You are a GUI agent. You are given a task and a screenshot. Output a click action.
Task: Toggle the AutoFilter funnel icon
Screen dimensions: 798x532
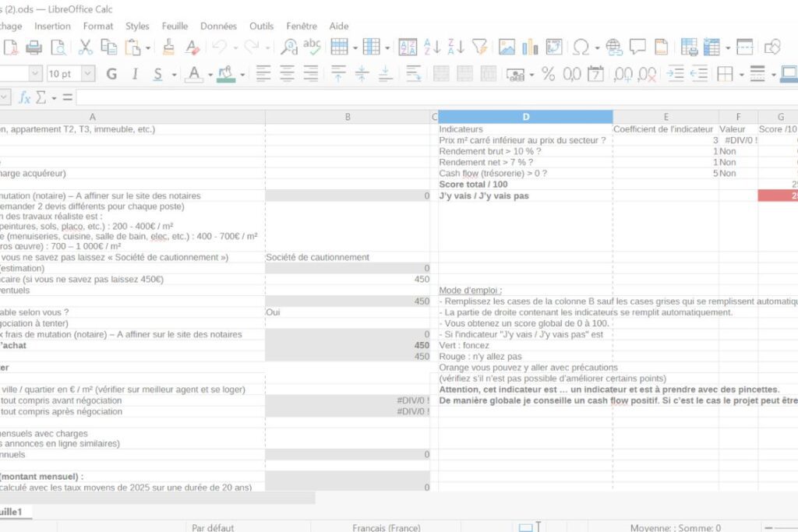479,48
